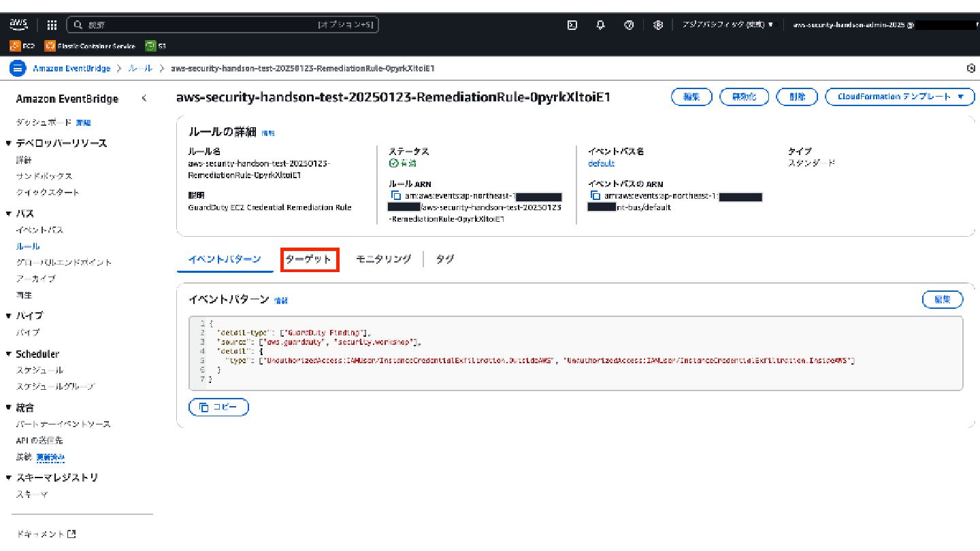Open the account menu aws-security-handson-admin

pyautogui.click(x=885, y=24)
